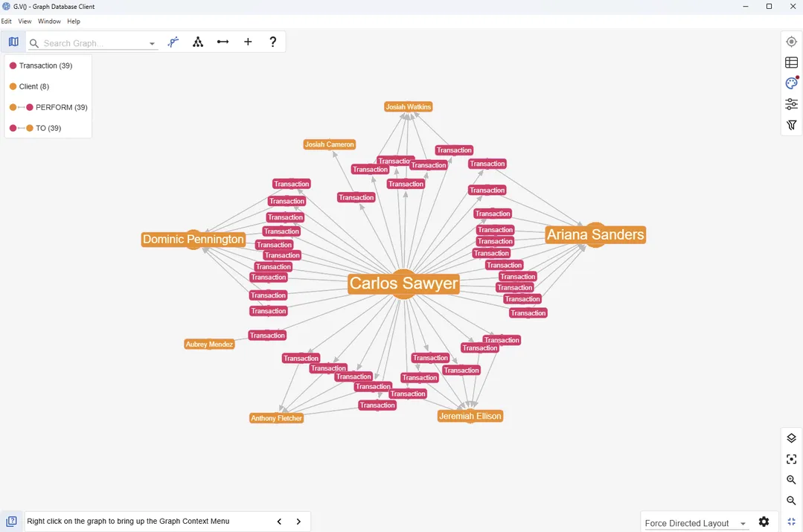Open the sliders settings icon
This screenshot has height=532, width=803.
click(791, 104)
